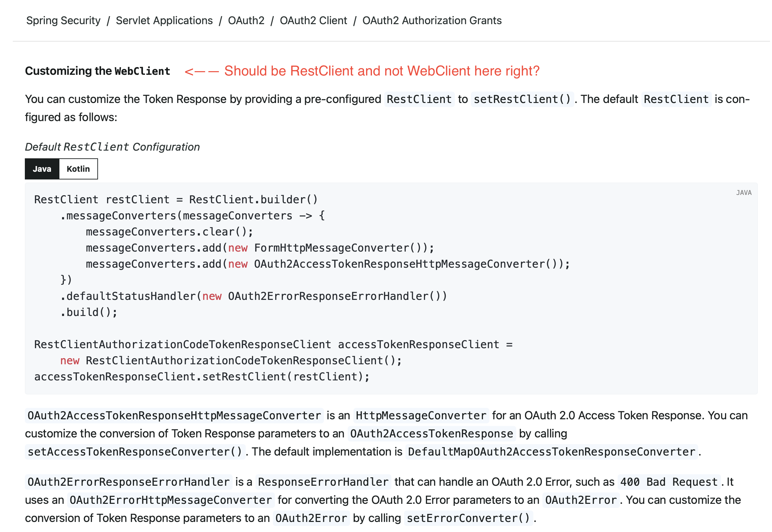Click OAuth2 Authorization Grants breadcrumb
The width and height of the screenshot is (772, 532).
point(432,20)
